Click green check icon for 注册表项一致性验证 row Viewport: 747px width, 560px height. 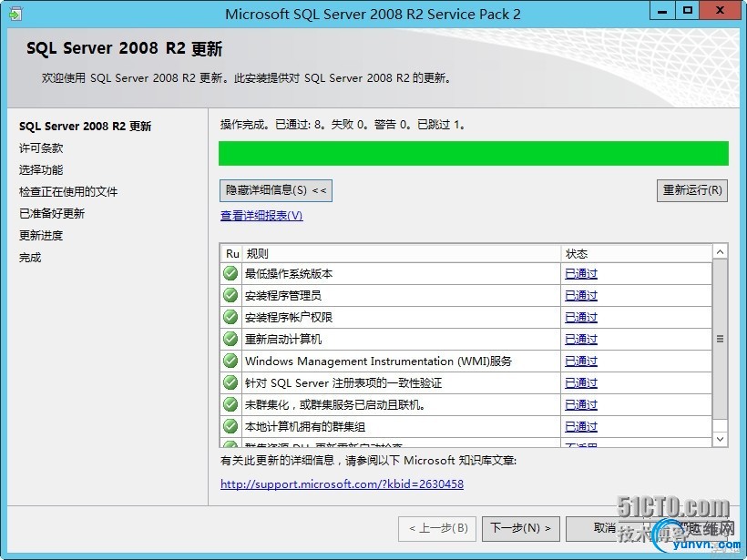pos(230,382)
